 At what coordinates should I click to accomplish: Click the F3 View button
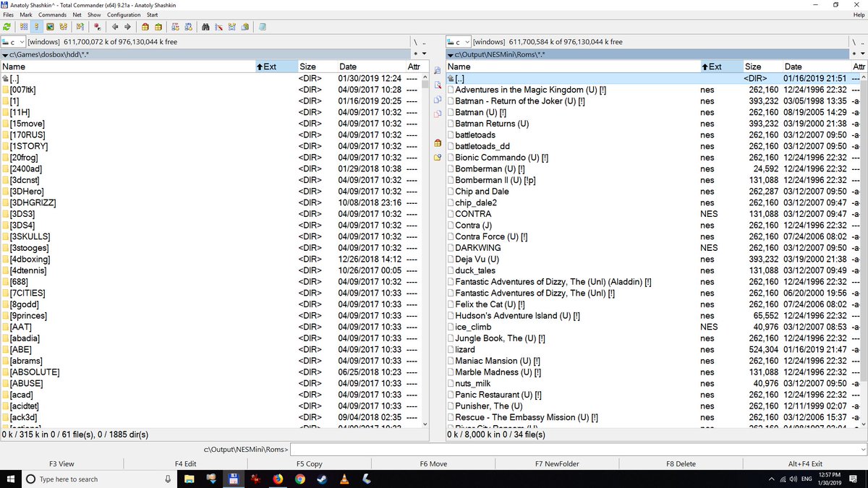61,464
